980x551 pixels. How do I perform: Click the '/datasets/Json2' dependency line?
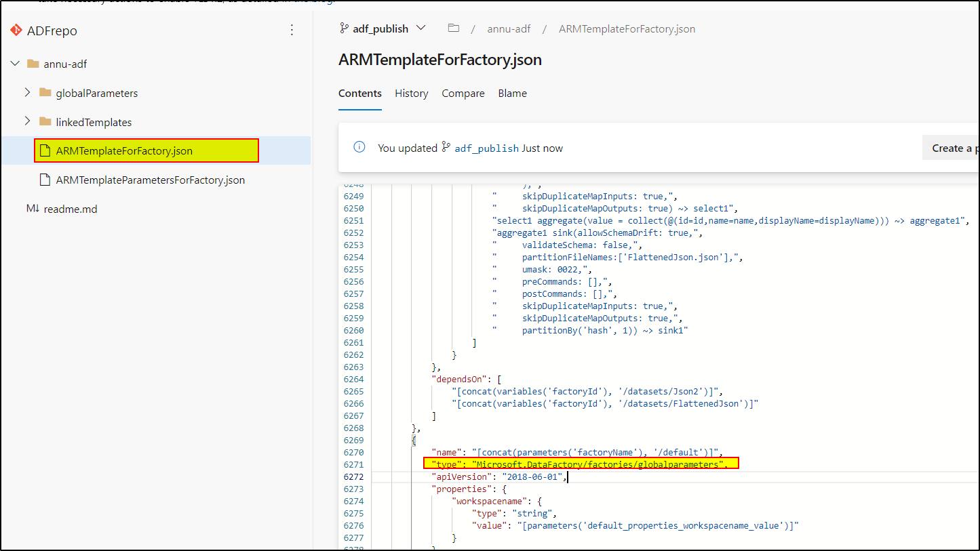pos(588,391)
